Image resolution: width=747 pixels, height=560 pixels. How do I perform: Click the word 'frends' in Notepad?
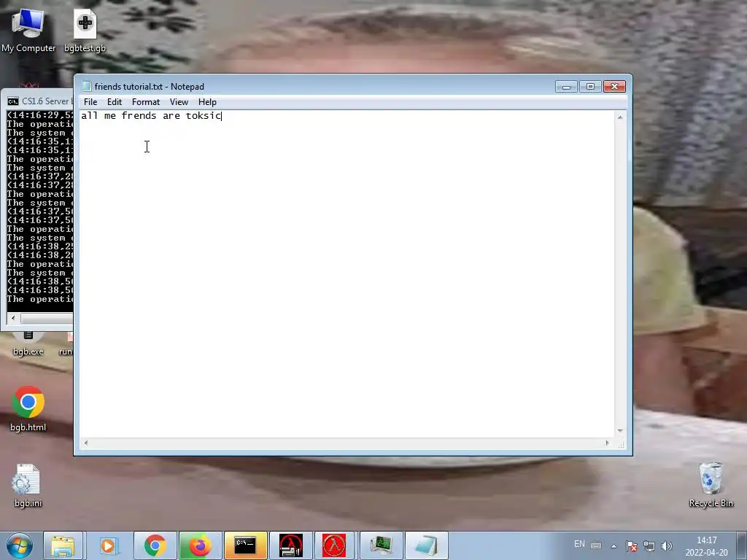139,116
